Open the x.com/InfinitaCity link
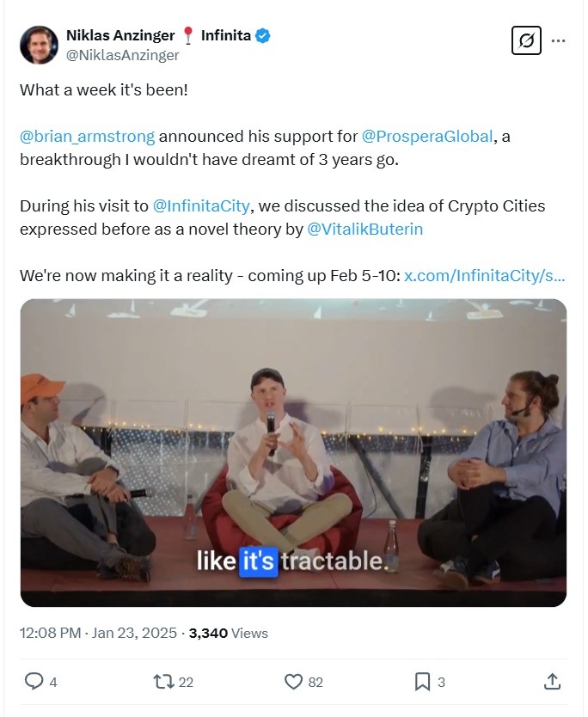The width and height of the screenshot is (588, 717). click(484, 276)
